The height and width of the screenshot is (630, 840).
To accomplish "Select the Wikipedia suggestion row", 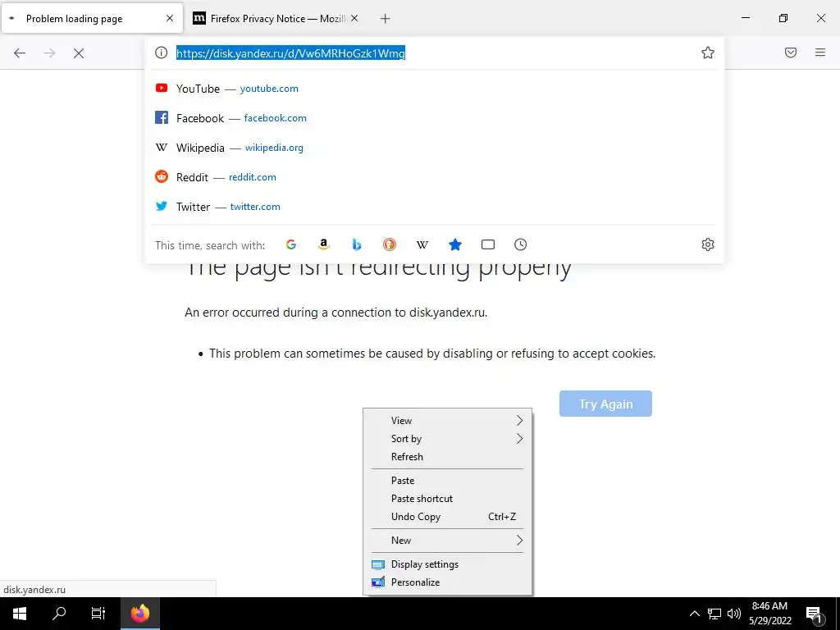I will click(435, 148).
